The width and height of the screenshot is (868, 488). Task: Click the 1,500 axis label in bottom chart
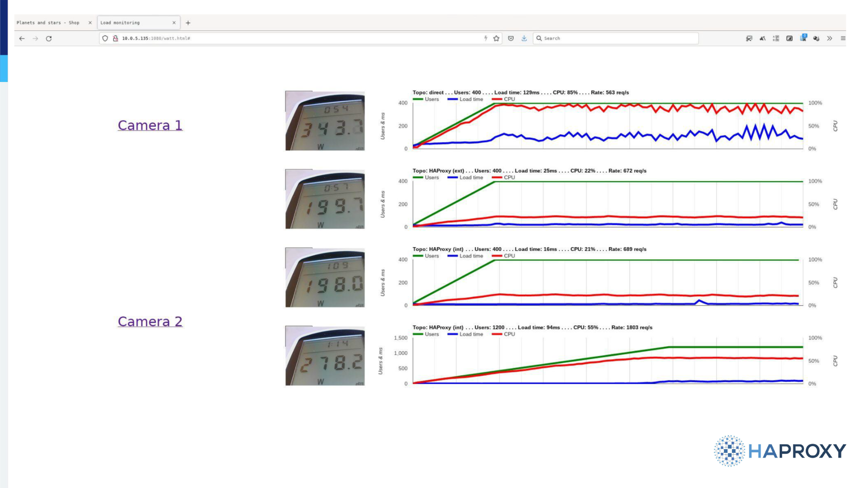point(401,338)
